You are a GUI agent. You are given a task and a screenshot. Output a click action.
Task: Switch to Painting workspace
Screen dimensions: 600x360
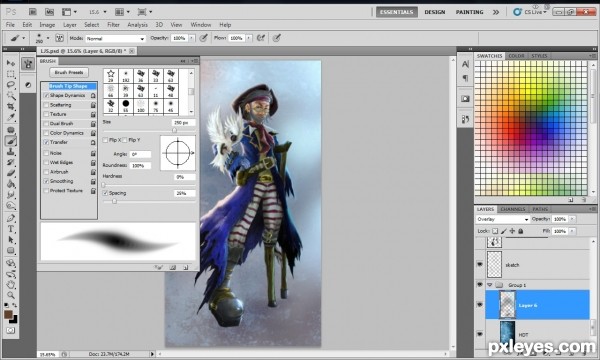point(470,12)
